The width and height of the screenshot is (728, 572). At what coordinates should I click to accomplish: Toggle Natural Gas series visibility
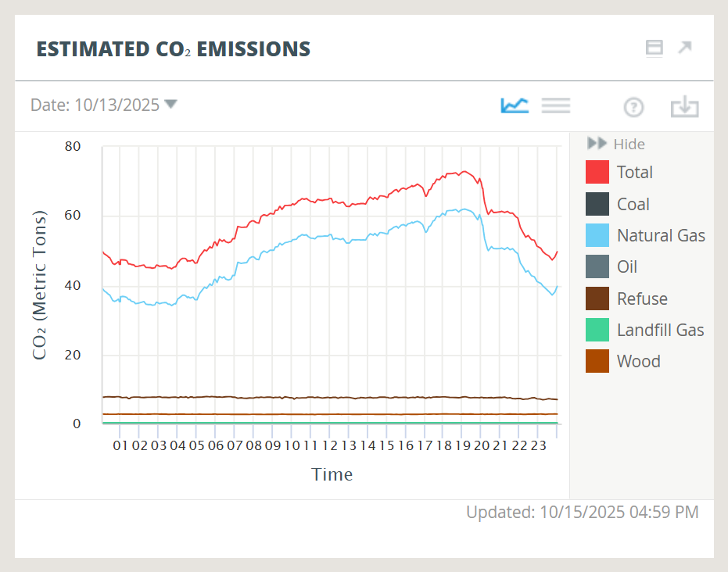click(x=660, y=235)
